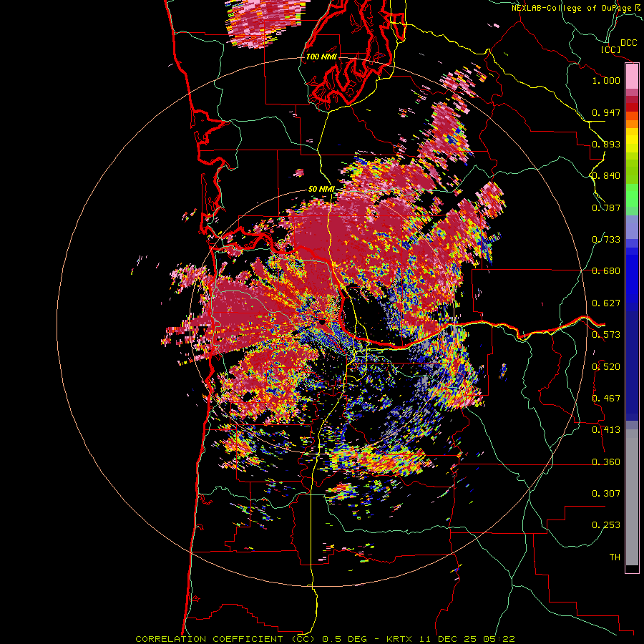
Task: Pick the bright green swatch on the color scale
Action: point(632,195)
